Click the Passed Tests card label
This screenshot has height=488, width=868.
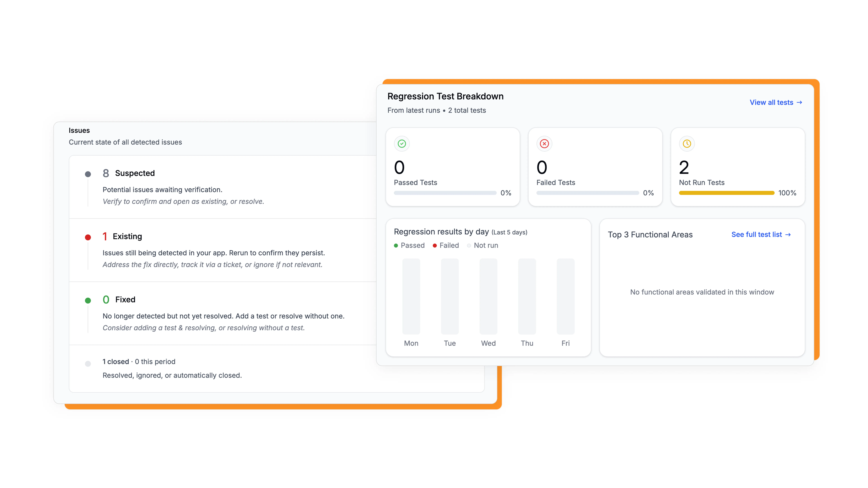tap(415, 183)
